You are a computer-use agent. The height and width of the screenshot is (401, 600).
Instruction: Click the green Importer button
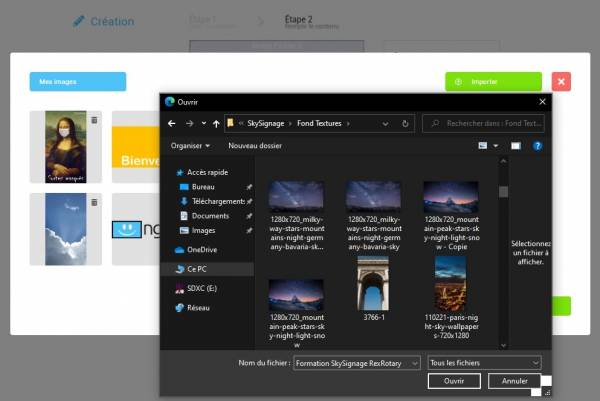493,82
